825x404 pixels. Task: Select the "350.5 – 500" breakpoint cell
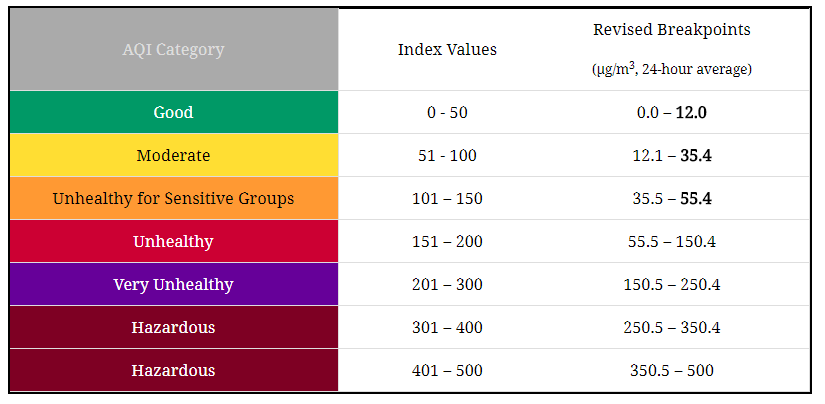click(x=671, y=371)
